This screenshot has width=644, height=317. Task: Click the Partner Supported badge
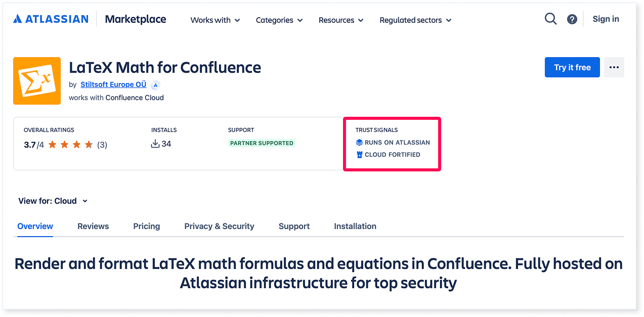262,143
